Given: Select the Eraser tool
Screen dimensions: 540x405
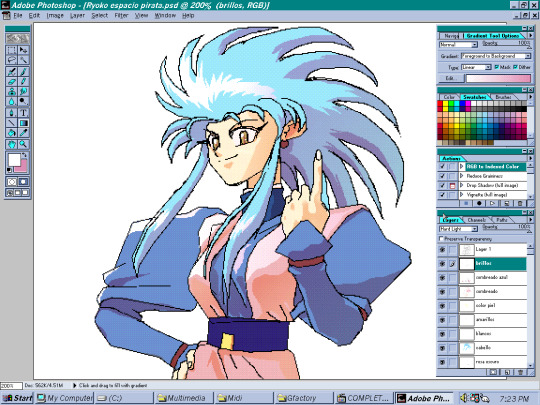Looking at the screenshot, I should 12,82.
